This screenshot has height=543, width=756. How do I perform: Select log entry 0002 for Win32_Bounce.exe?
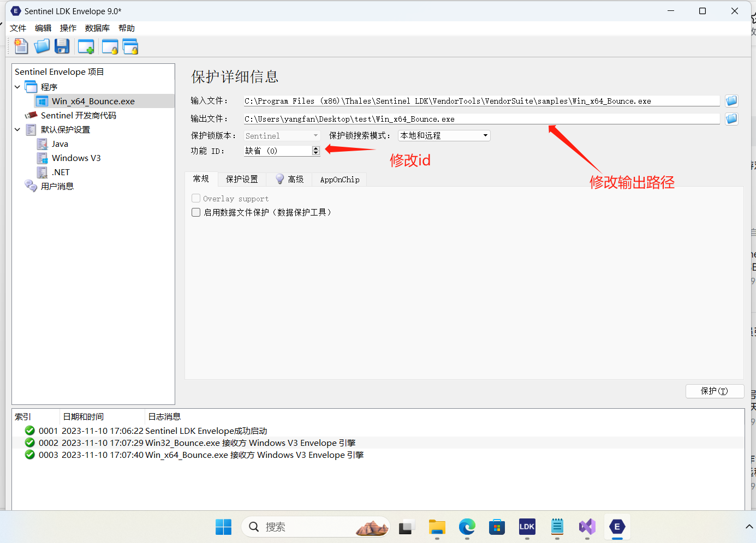[378, 443]
